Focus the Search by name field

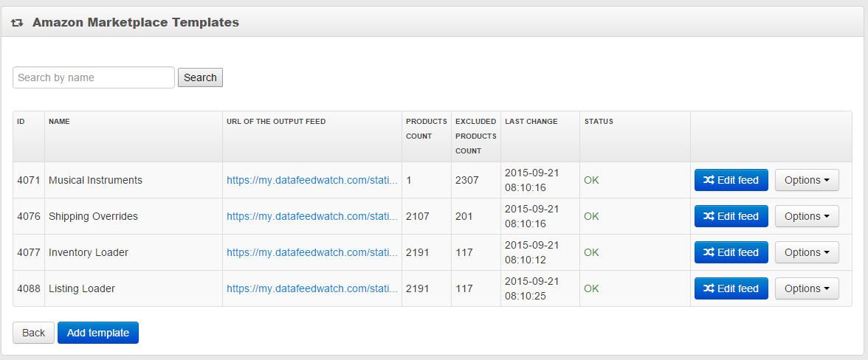point(94,77)
